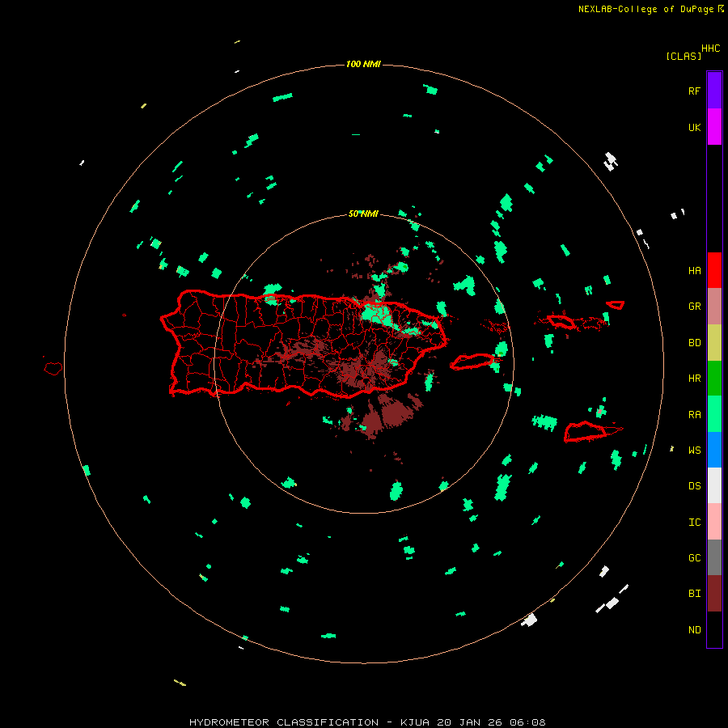Screen dimensions: 728x728
Task: Click the IC legend label
Action: point(694,523)
